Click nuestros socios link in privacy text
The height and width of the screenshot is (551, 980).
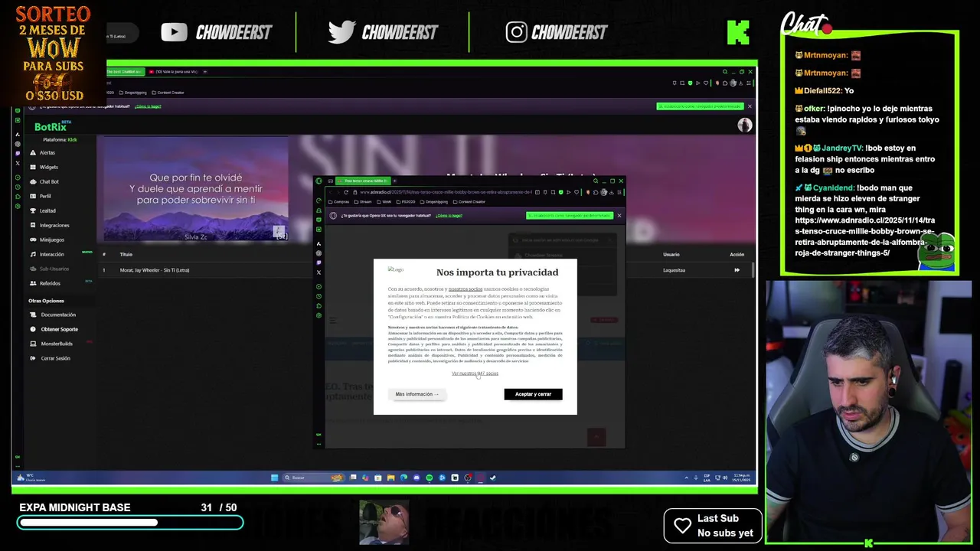[x=465, y=289]
